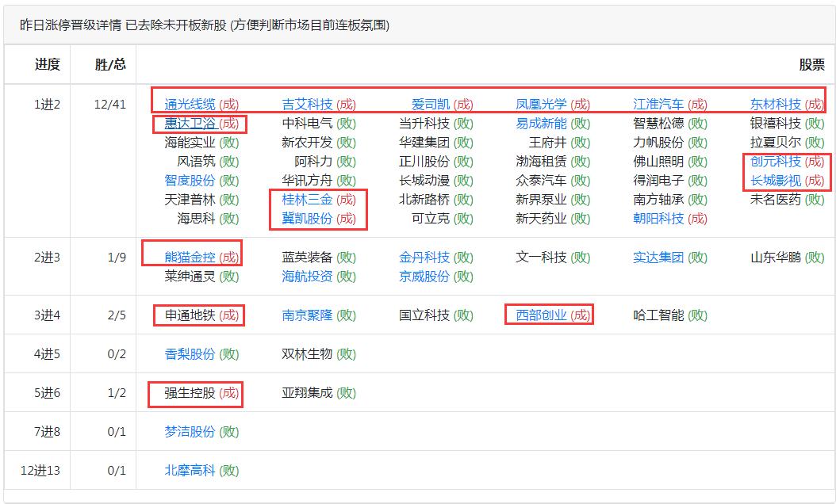Click the 申通地铁 stock name
The image size is (836, 504).
tap(190, 315)
